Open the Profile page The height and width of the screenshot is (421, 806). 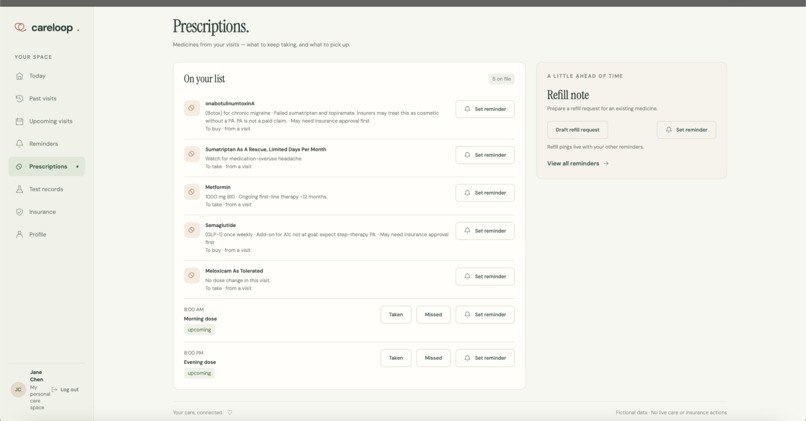[x=47, y=234]
